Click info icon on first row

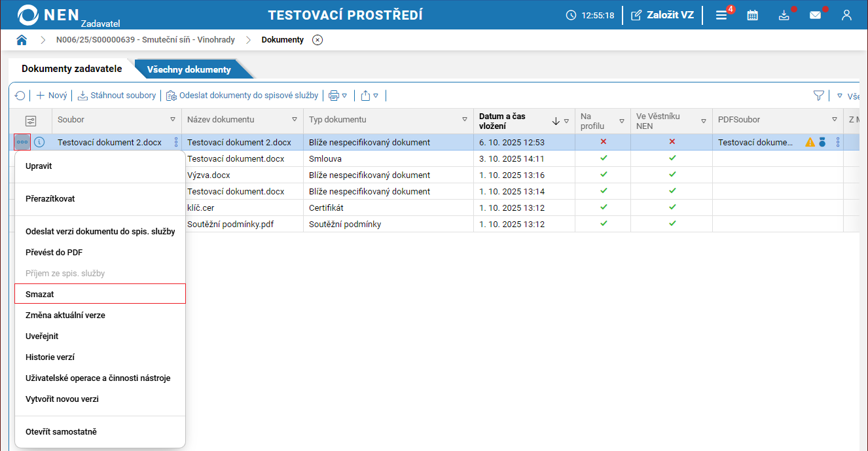coord(39,142)
